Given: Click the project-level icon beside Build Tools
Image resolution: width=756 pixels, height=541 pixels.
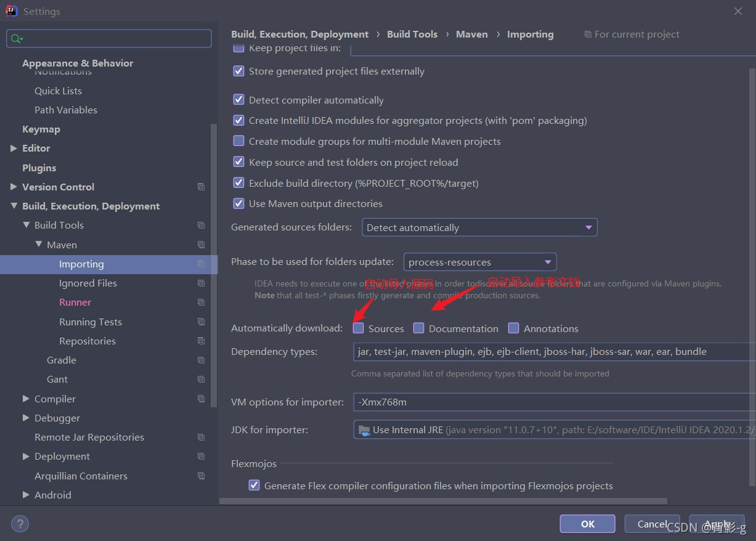Looking at the screenshot, I should (201, 225).
